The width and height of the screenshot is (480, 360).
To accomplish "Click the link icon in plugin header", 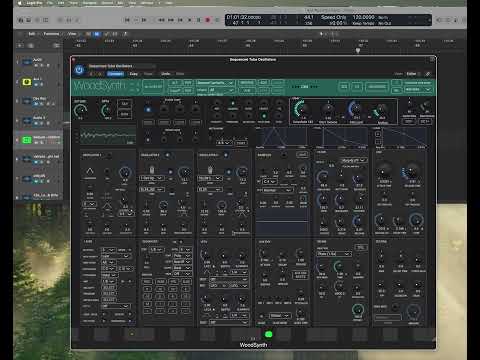I will 428,74.
